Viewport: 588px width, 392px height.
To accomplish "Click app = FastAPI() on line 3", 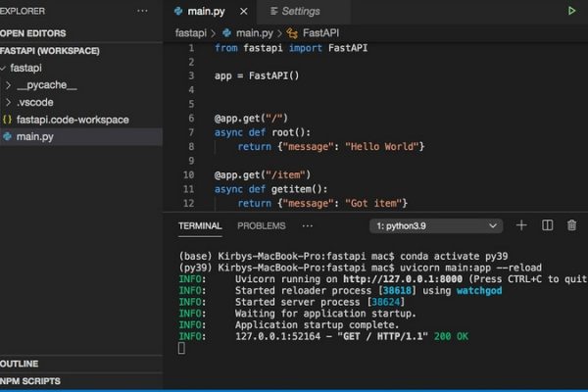I will click(x=257, y=75).
